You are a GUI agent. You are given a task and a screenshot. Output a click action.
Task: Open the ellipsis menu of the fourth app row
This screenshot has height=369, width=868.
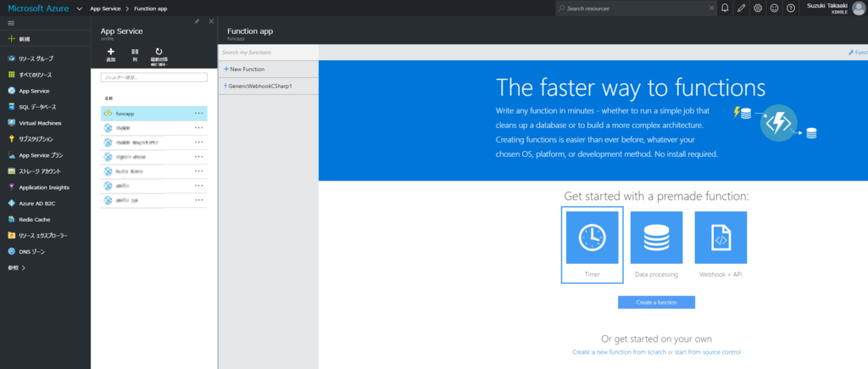pyautogui.click(x=198, y=156)
